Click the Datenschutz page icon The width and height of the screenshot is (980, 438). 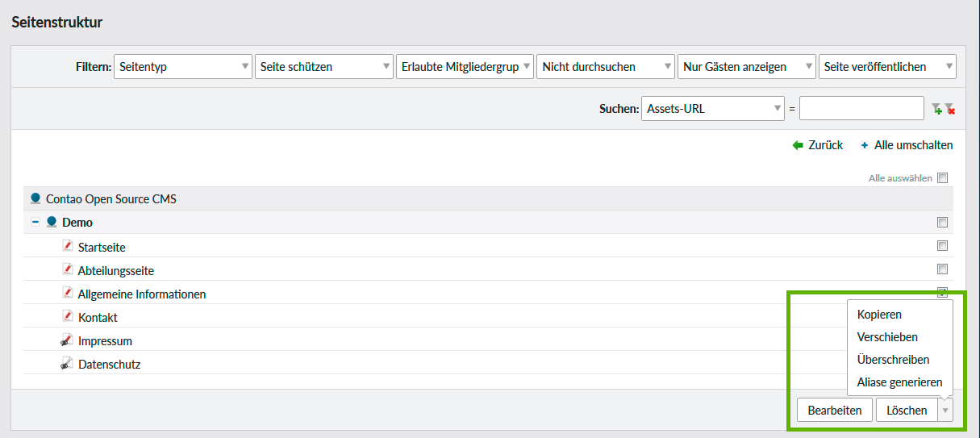pos(68,364)
